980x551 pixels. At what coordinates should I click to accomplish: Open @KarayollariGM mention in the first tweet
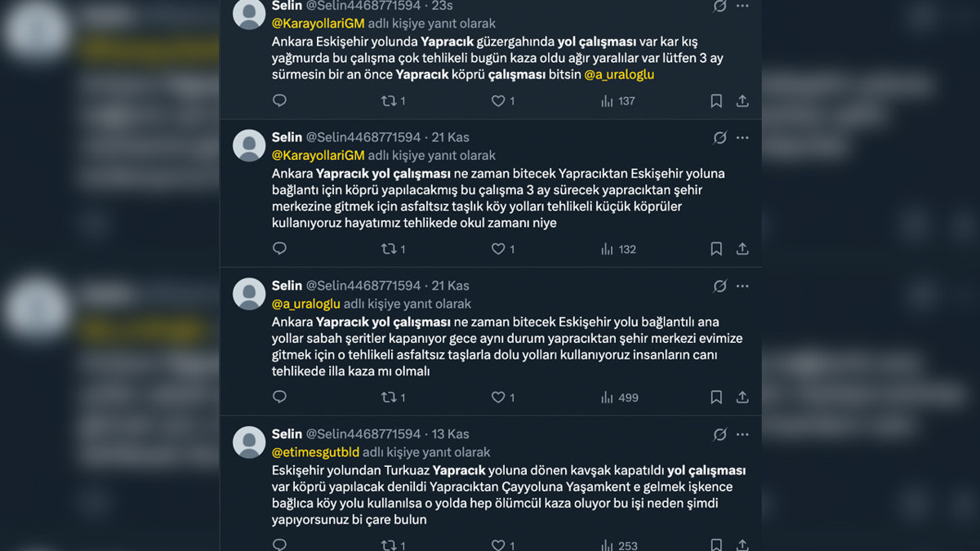(x=318, y=24)
